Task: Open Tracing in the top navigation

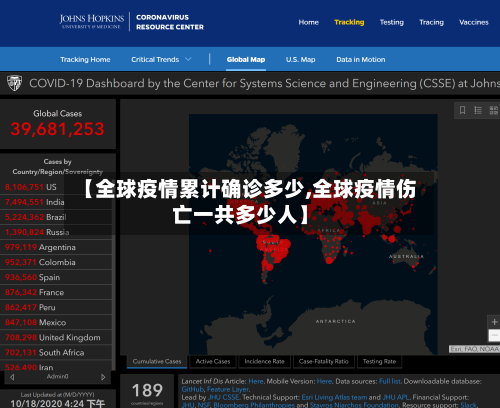Action: (x=431, y=22)
